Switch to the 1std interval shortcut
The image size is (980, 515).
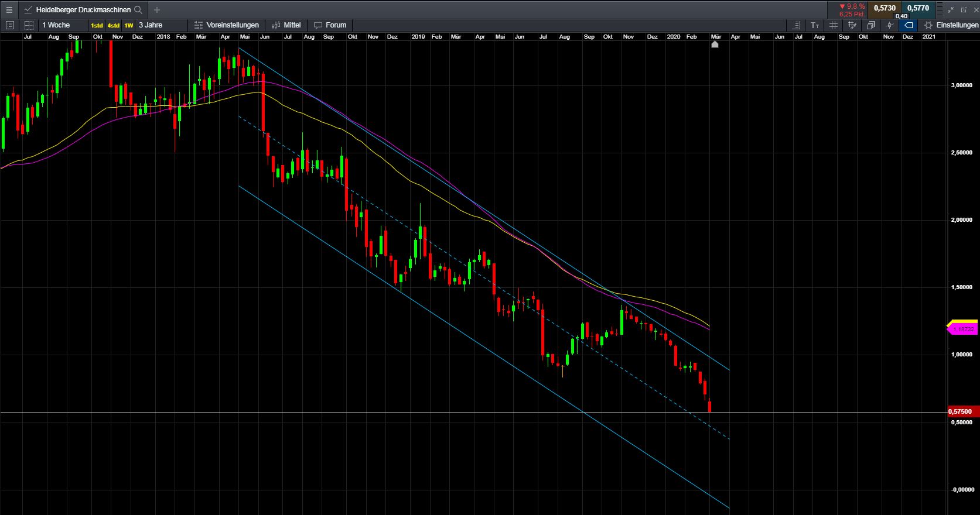pyautogui.click(x=97, y=25)
